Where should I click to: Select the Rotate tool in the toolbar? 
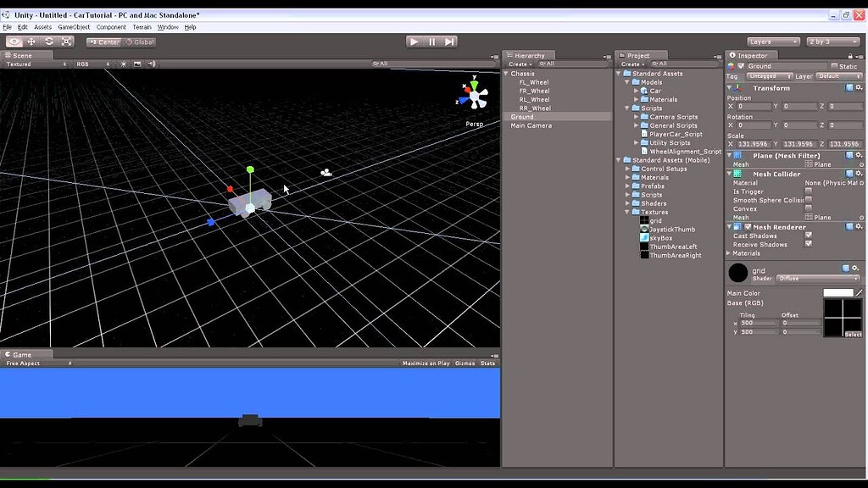pos(49,41)
